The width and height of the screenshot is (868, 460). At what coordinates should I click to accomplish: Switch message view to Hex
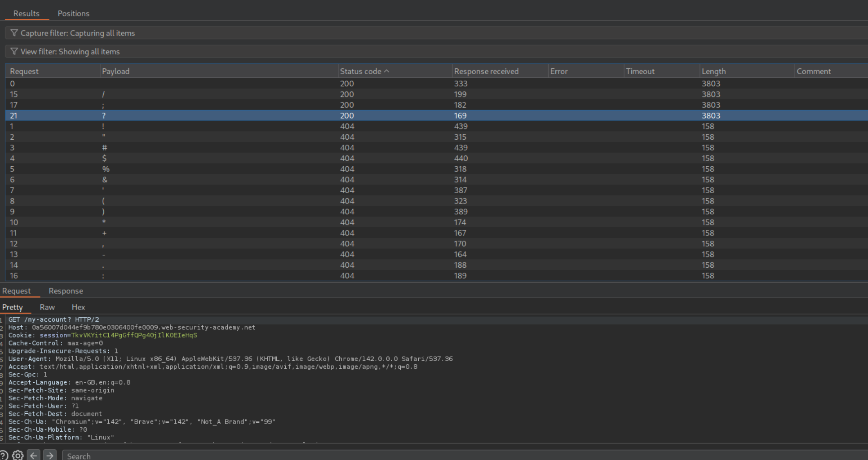tap(78, 307)
